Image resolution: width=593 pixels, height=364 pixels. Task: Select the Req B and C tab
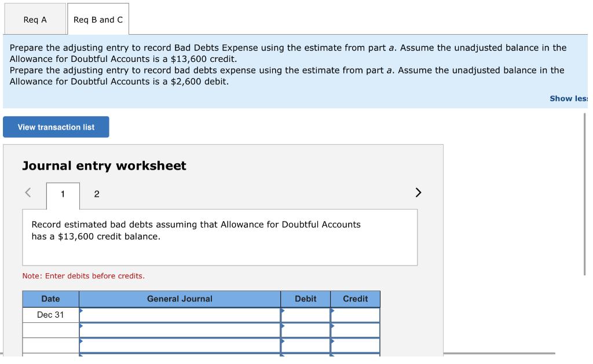tap(97, 19)
